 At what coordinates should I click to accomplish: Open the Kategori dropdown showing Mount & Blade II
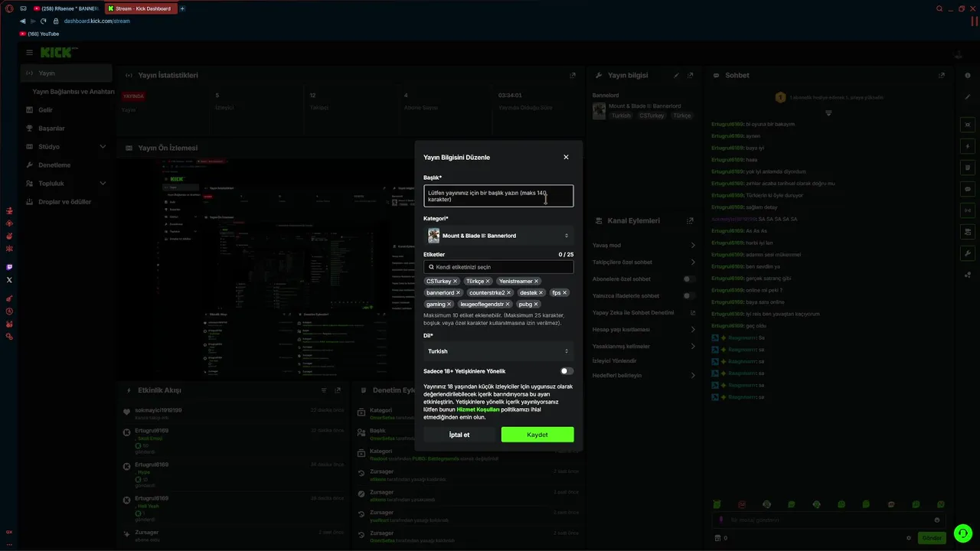[x=498, y=236]
